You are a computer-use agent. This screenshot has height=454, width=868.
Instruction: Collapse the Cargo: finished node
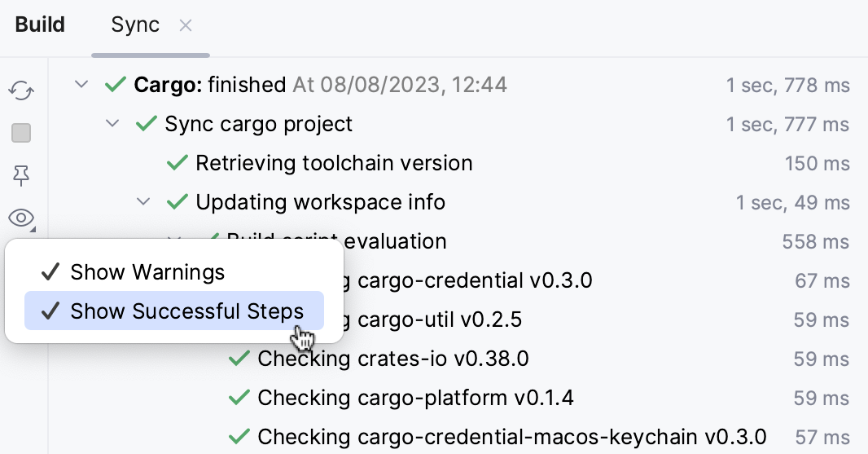(x=81, y=84)
